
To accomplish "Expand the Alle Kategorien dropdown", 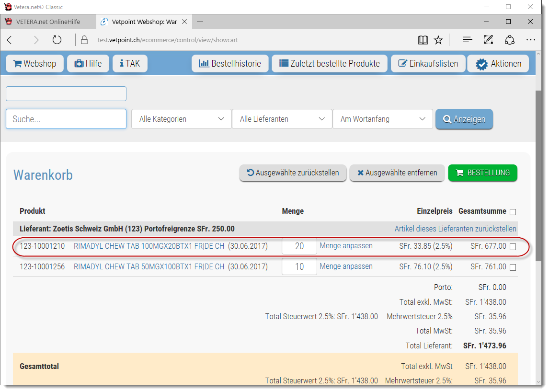I will [x=182, y=119].
